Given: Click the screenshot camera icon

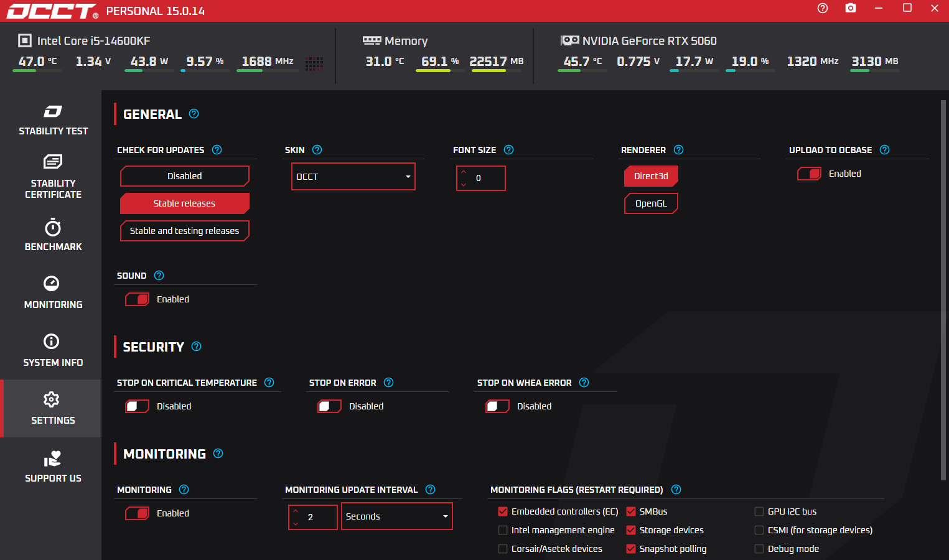Looking at the screenshot, I should coord(851,8).
